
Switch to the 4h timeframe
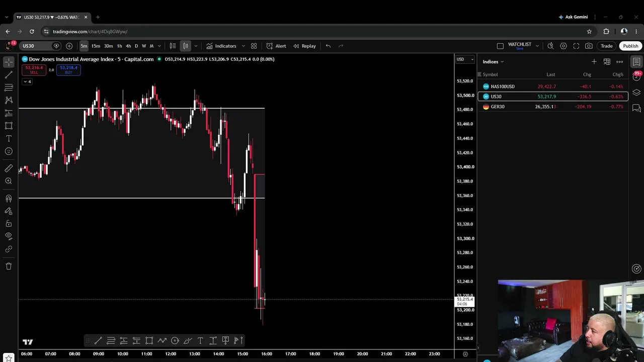tap(128, 46)
